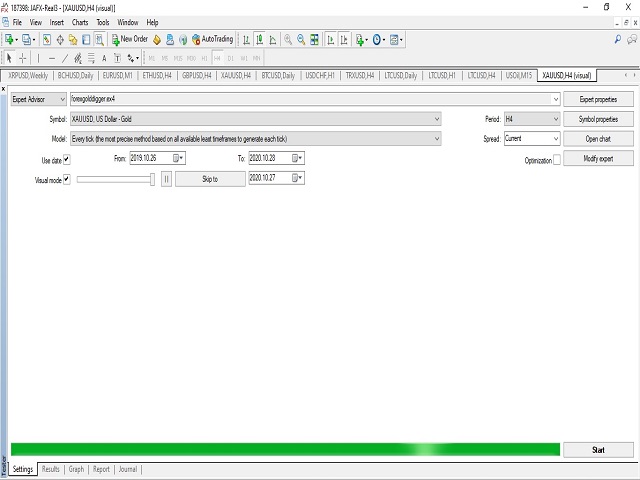Toggle the 'Use date' checkbox

(67, 159)
